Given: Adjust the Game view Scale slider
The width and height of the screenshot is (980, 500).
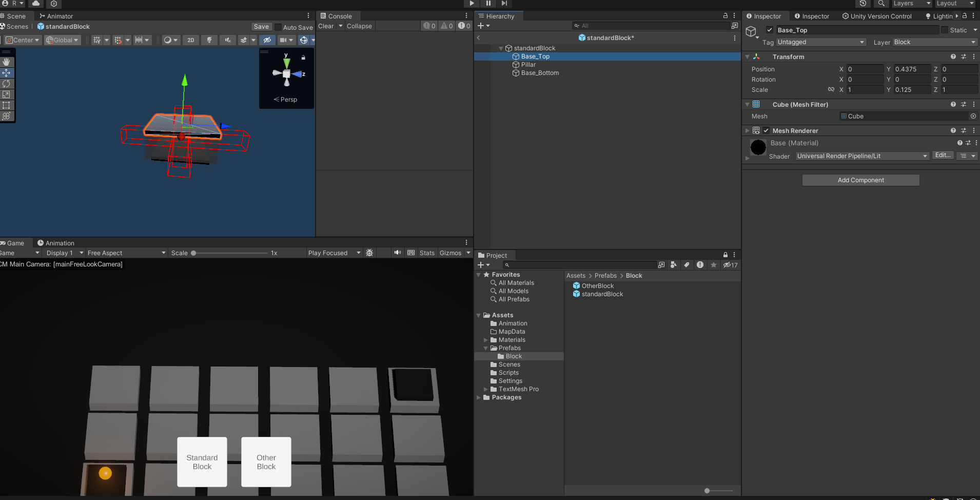Looking at the screenshot, I should coord(194,253).
